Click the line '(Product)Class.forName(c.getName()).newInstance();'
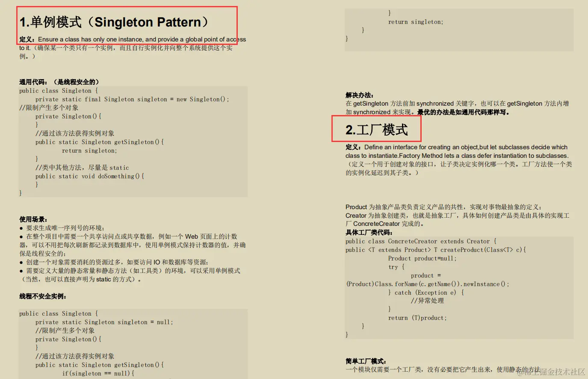The width and height of the screenshot is (588, 379). (428, 284)
